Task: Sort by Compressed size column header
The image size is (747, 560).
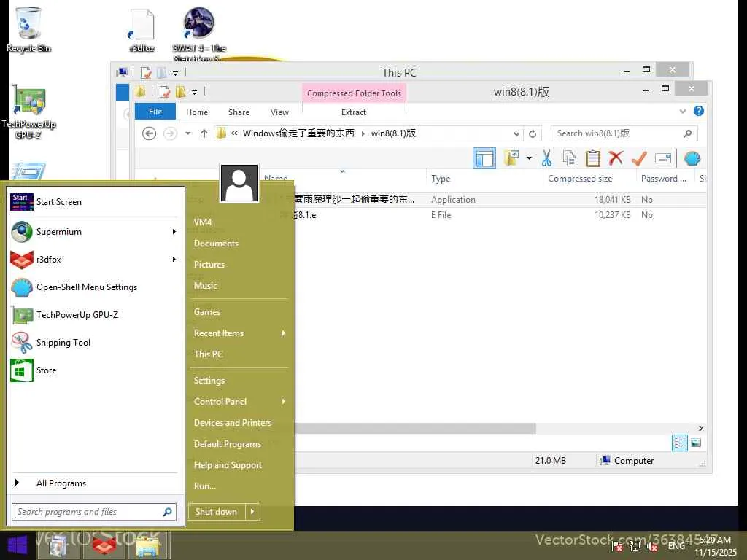Action: (x=589, y=179)
